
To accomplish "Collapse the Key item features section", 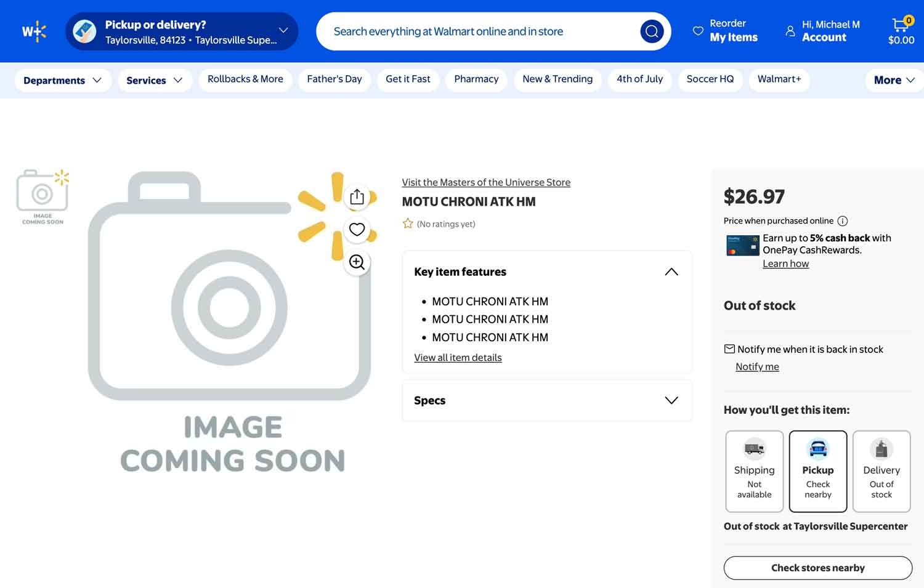I will click(671, 272).
